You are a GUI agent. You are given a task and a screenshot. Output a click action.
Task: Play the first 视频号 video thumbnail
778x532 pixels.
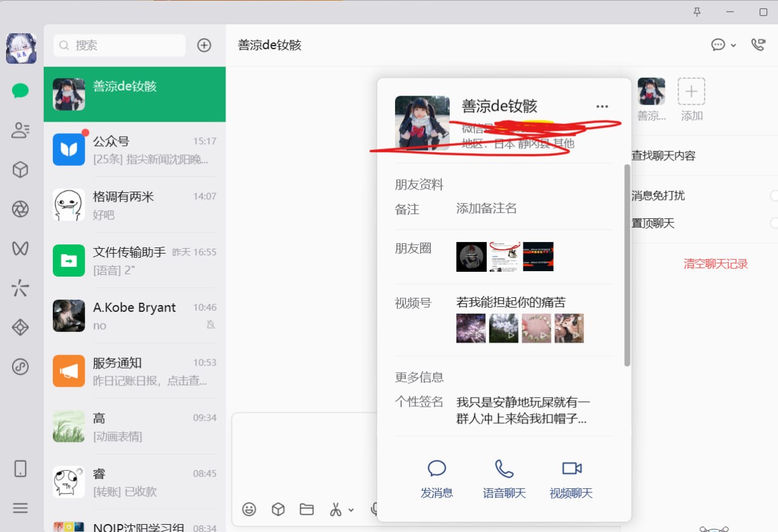point(471,328)
